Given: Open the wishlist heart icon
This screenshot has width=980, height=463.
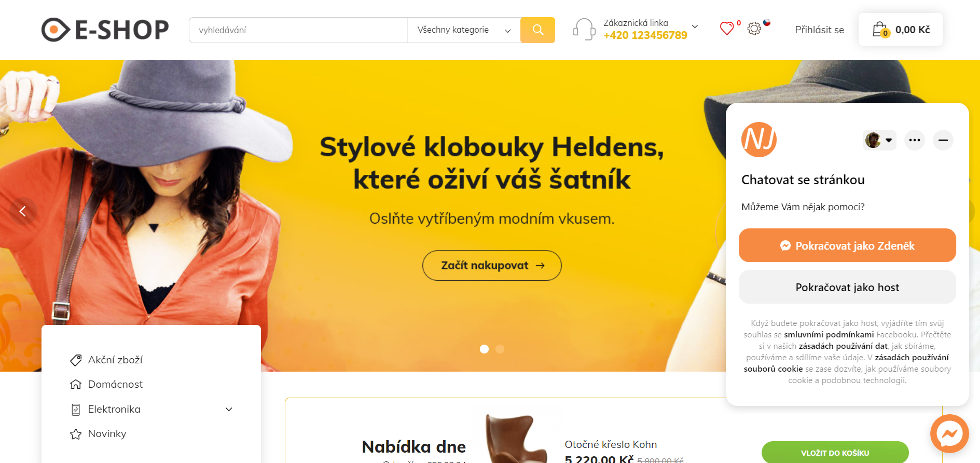Looking at the screenshot, I should click(727, 29).
